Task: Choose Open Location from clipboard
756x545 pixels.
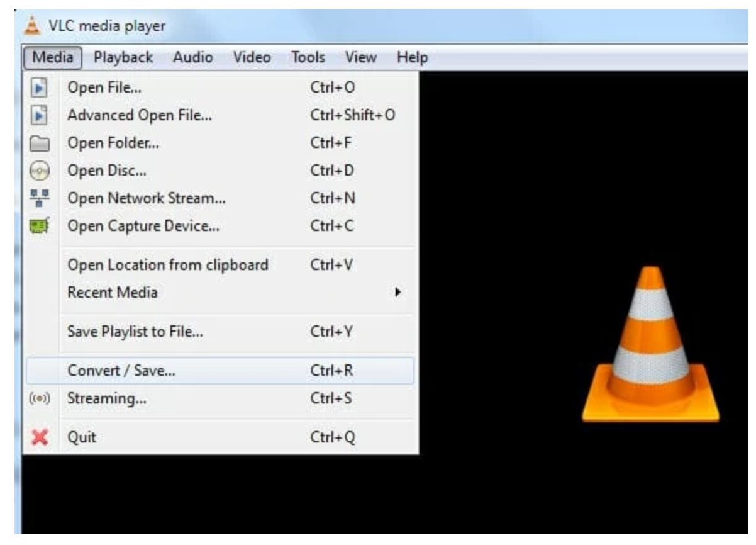Action: click(x=220, y=265)
